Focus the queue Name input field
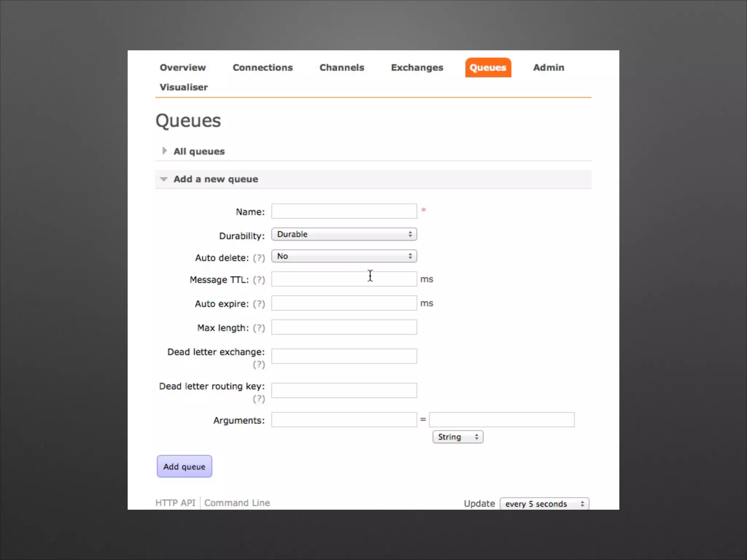The image size is (747, 560). coord(344,211)
